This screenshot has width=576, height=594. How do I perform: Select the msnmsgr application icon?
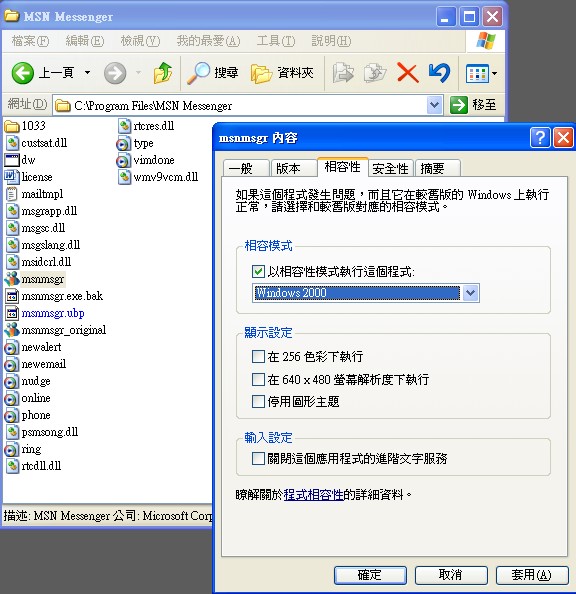coord(12,279)
